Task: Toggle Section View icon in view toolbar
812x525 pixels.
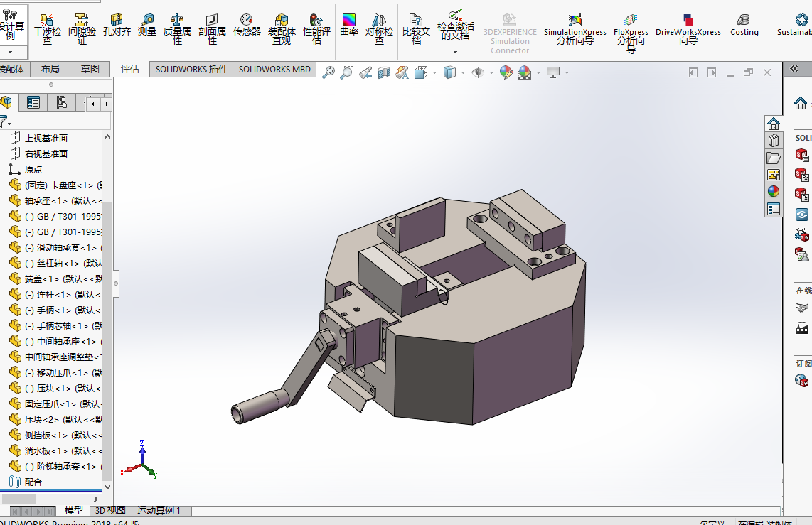Action: click(x=384, y=72)
